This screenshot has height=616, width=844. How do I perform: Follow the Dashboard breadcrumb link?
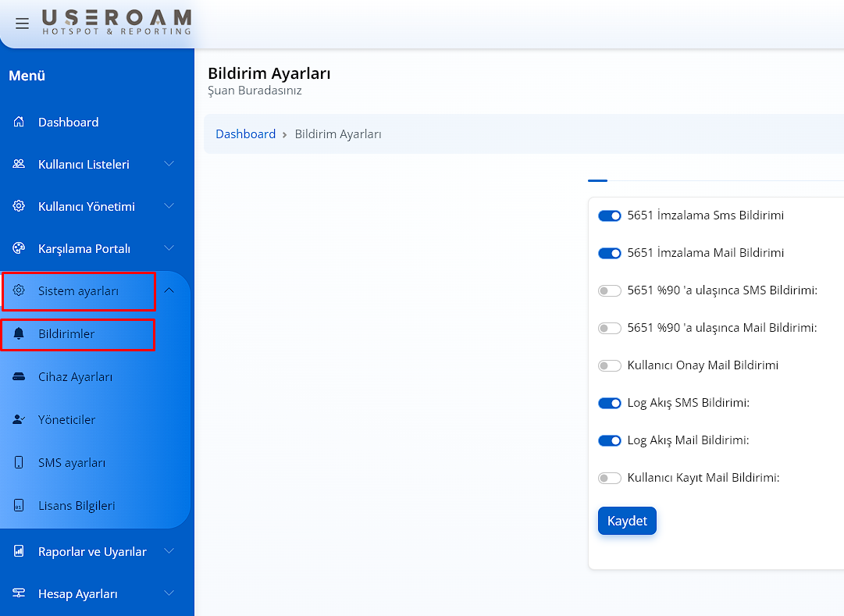(x=245, y=134)
